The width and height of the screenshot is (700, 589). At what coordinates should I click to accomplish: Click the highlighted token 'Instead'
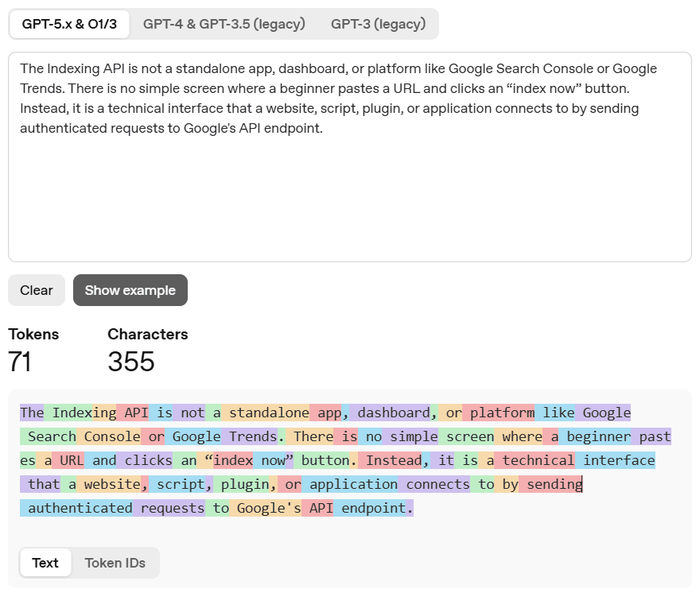(390, 460)
